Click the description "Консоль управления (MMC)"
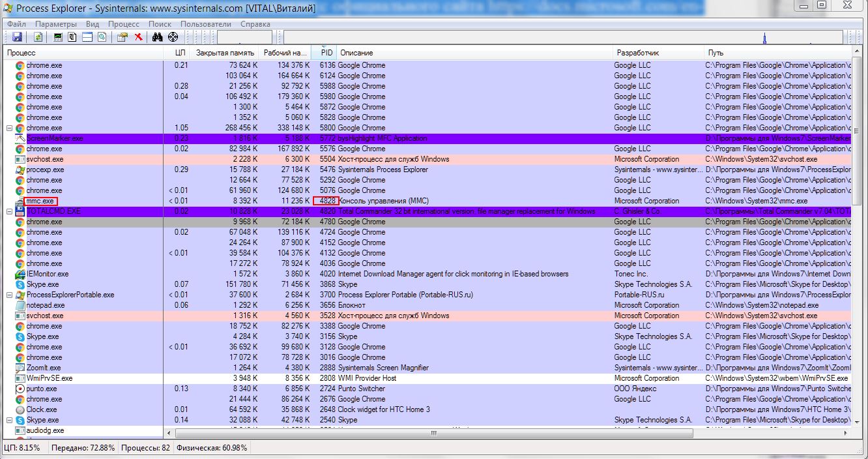Screen dimensions: 868x459 383,201
